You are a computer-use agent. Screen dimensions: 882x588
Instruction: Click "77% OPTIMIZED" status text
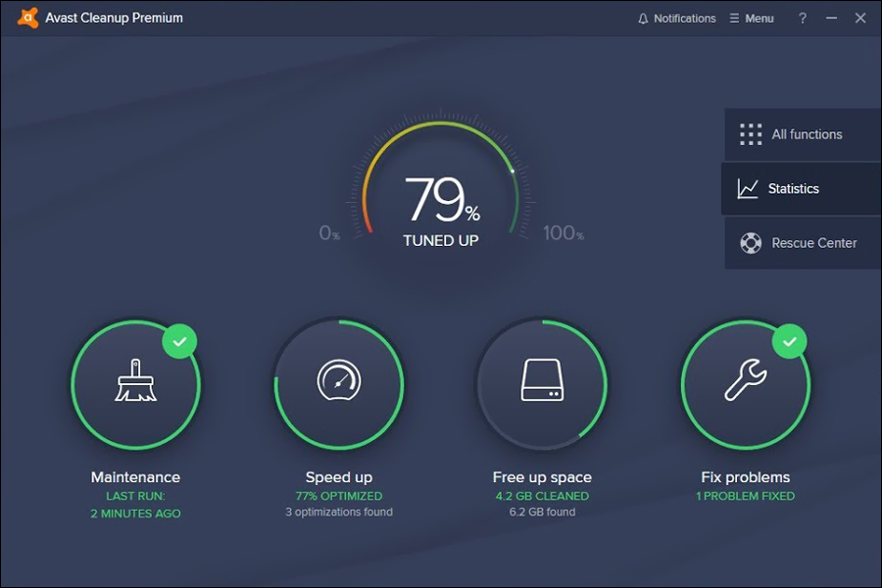(339, 496)
